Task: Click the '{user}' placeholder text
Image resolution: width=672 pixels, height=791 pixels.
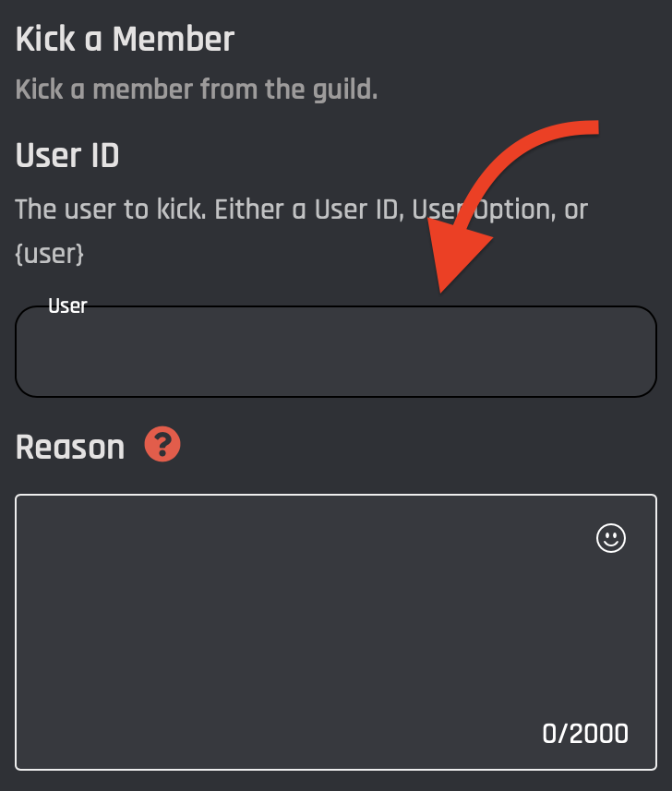Action: (50, 255)
